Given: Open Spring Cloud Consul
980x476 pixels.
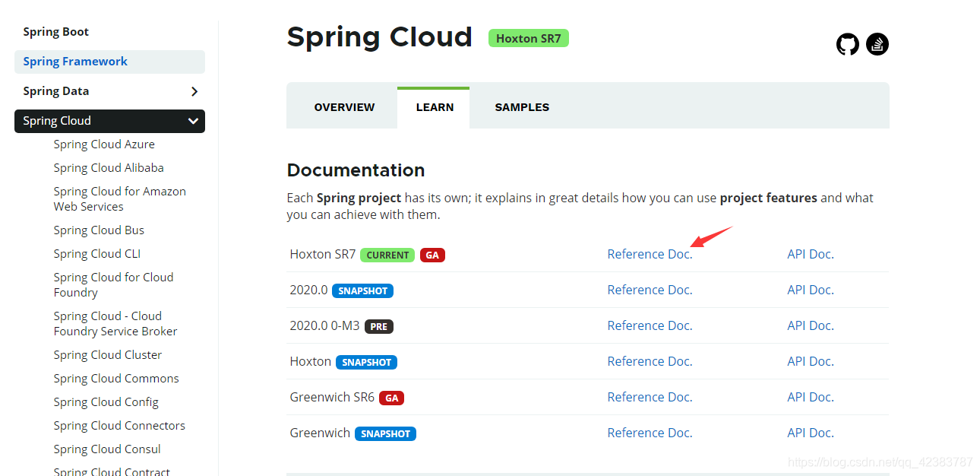Looking at the screenshot, I should pyautogui.click(x=107, y=449).
